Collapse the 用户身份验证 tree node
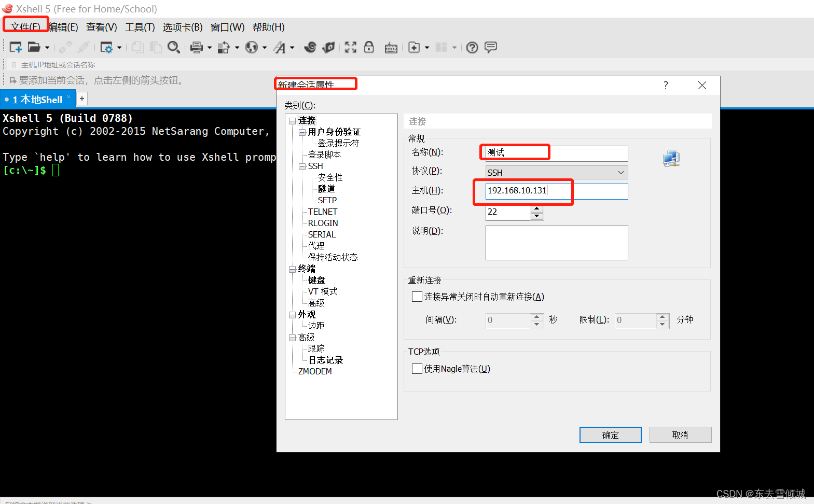Image resolution: width=814 pixels, height=504 pixels. [x=302, y=132]
